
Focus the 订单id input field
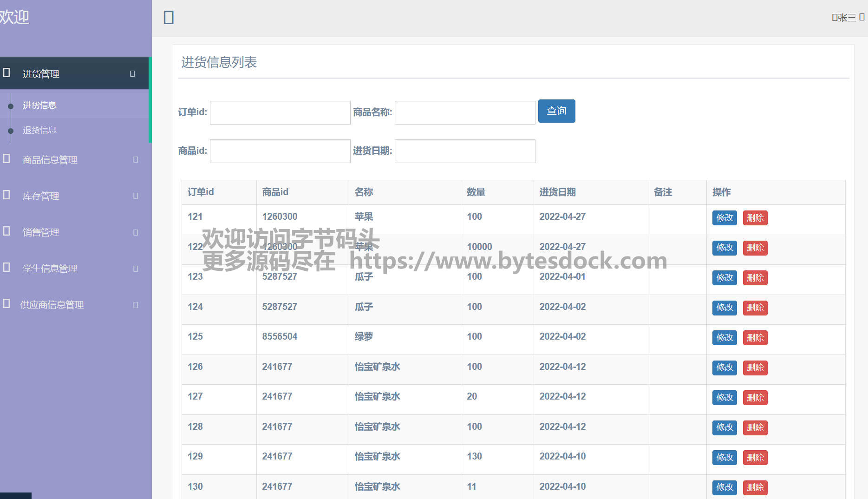pyautogui.click(x=280, y=112)
